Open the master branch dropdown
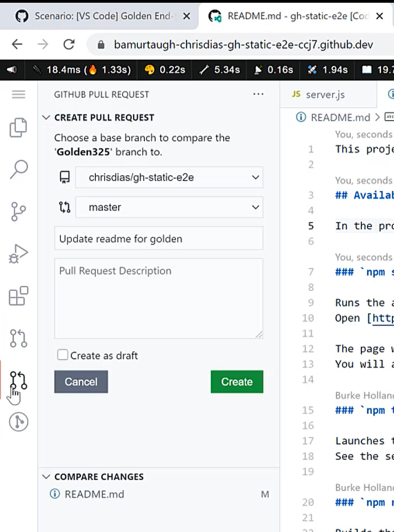394x532 pixels. 169,207
